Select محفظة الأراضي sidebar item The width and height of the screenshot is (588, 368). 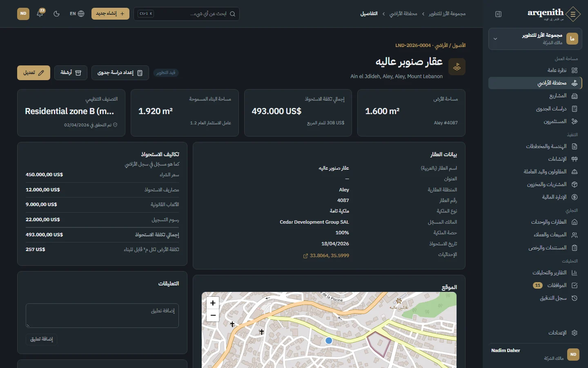click(535, 83)
